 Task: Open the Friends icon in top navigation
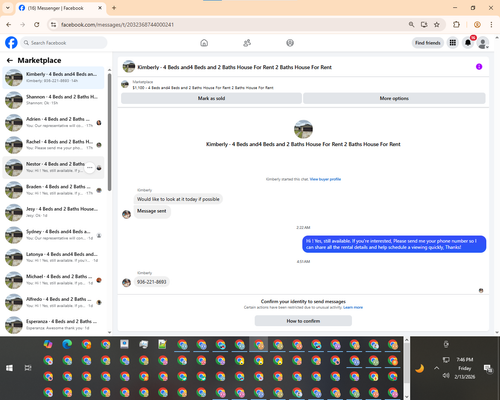tap(247, 43)
